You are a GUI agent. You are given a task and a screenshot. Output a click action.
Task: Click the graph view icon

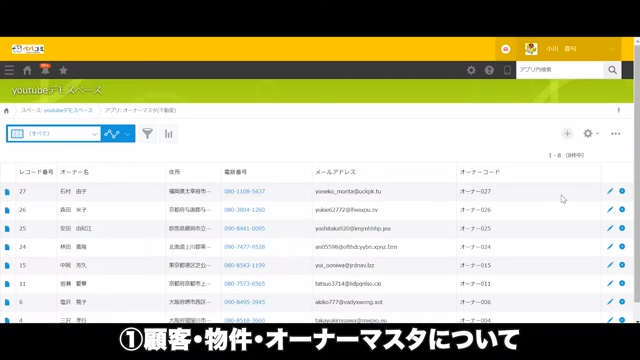pyautogui.click(x=111, y=133)
